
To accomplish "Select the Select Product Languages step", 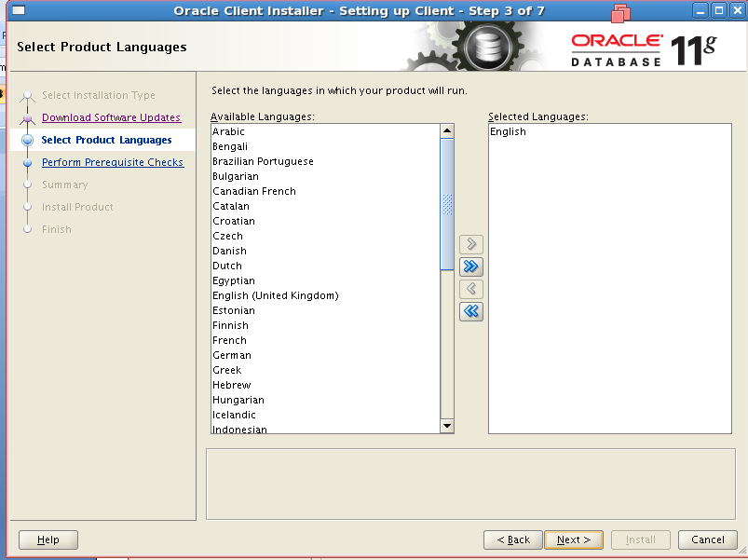I will [106, 140].
